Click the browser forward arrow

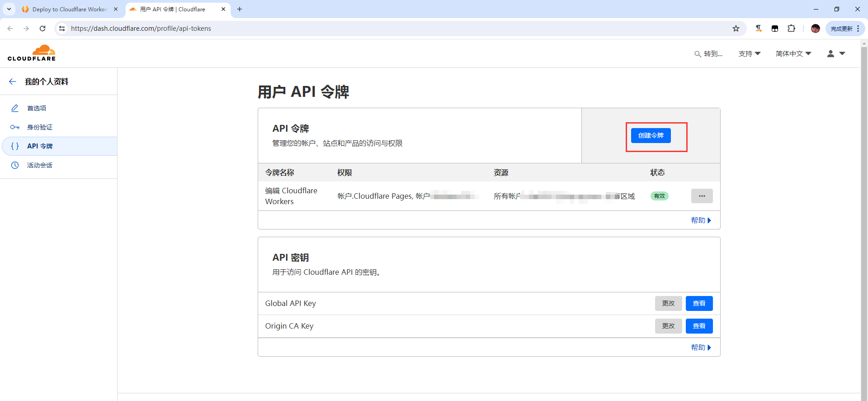tap(26, 29)
